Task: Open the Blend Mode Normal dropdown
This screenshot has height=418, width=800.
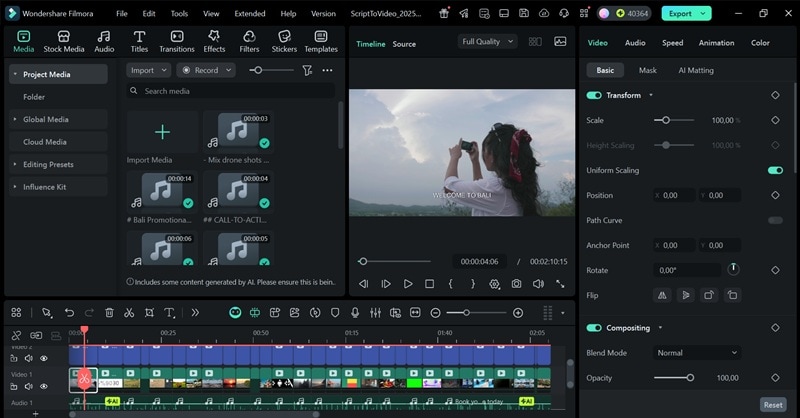Action: 697,353
